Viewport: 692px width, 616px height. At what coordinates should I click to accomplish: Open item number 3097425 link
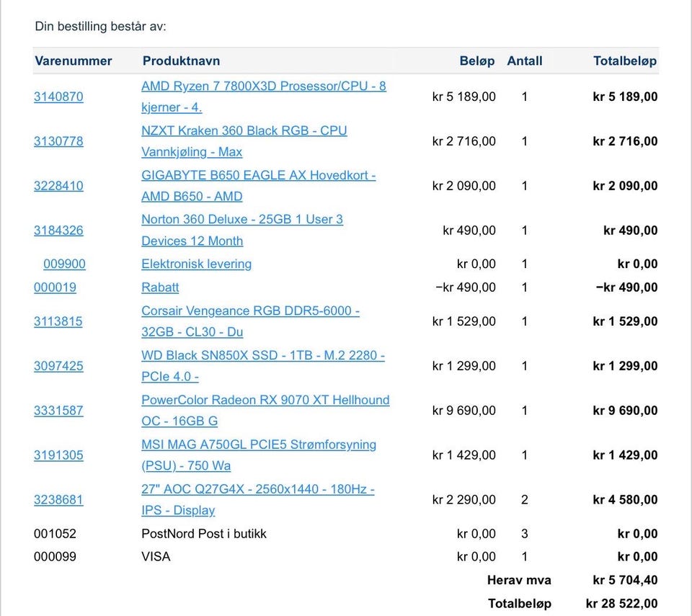[x=58, y=366]
